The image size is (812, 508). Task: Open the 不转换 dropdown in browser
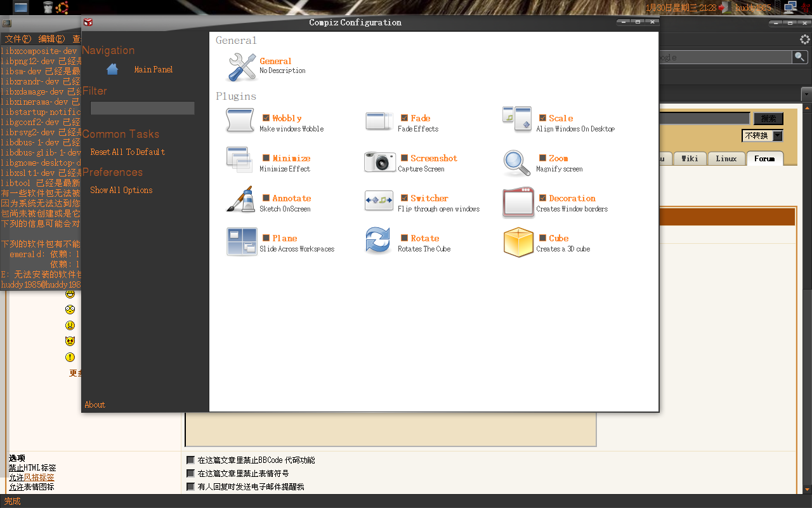coord(763,136)
